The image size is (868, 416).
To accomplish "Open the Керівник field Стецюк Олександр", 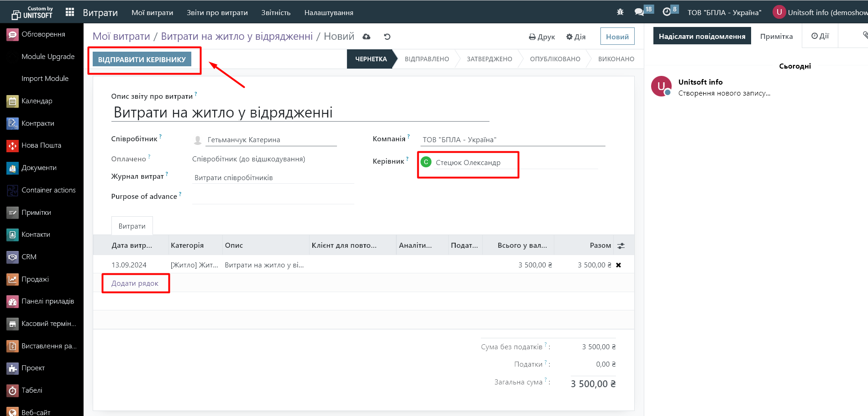I will pos(468,163).
